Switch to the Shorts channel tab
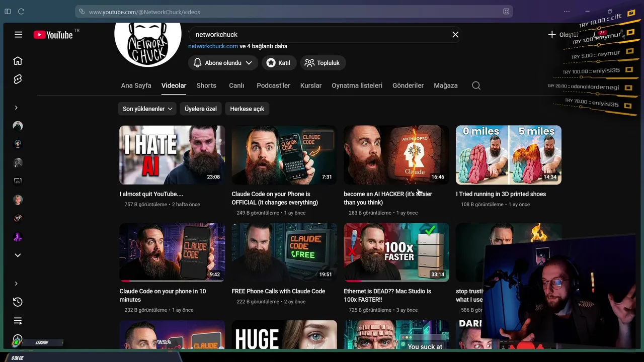The image size is (644, 362). pyautogui.click(x=206, y=85)
